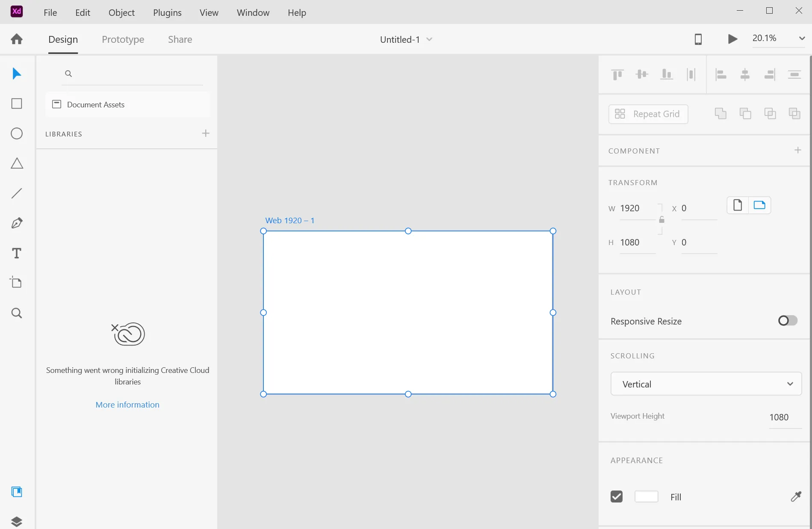Open the Layers panel icon
The height and width of the screenshot is (529, 812).
[x=17, y=521]
